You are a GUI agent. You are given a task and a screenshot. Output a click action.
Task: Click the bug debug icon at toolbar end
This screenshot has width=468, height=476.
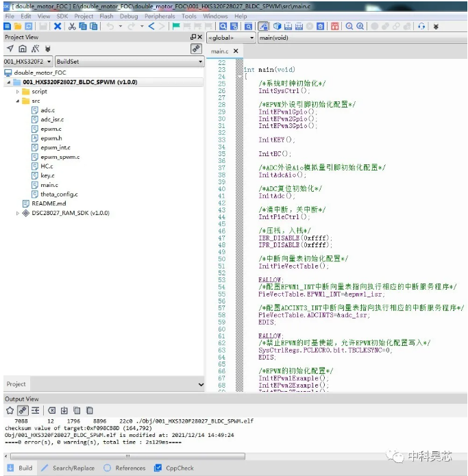point(436,27)
